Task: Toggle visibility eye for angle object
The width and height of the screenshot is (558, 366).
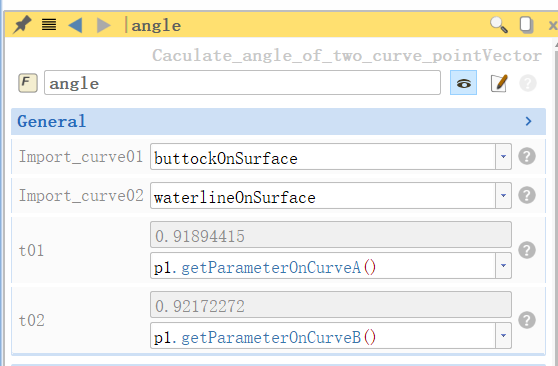Action: (x=463, y=83)
